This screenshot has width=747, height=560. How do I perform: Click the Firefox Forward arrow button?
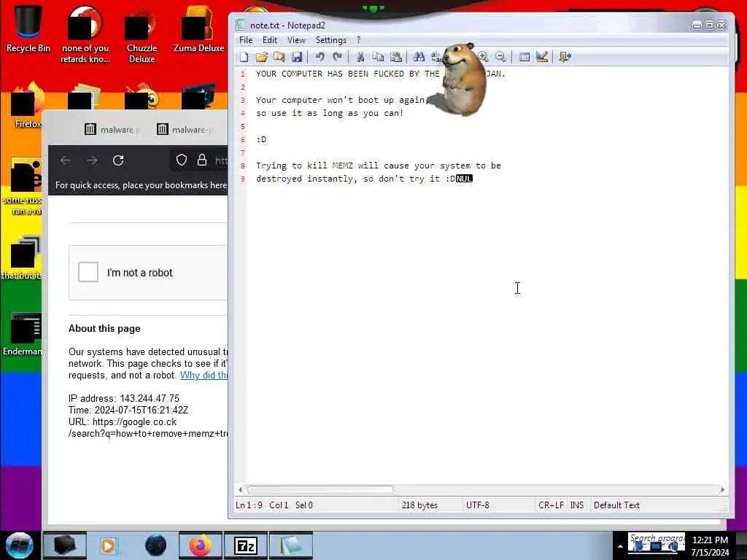click(x=92, y=160)
